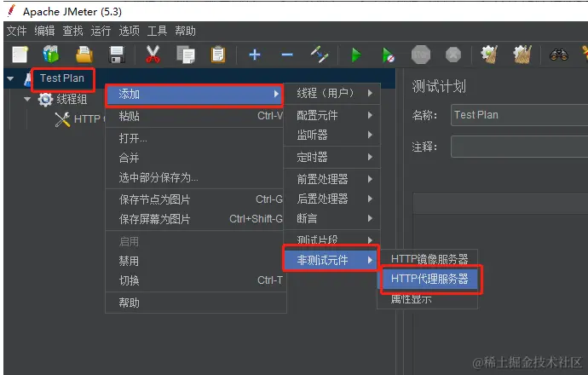Expand the 线程（用户） submenu
This screenshot has height=375, width=588.
point(331,93)
